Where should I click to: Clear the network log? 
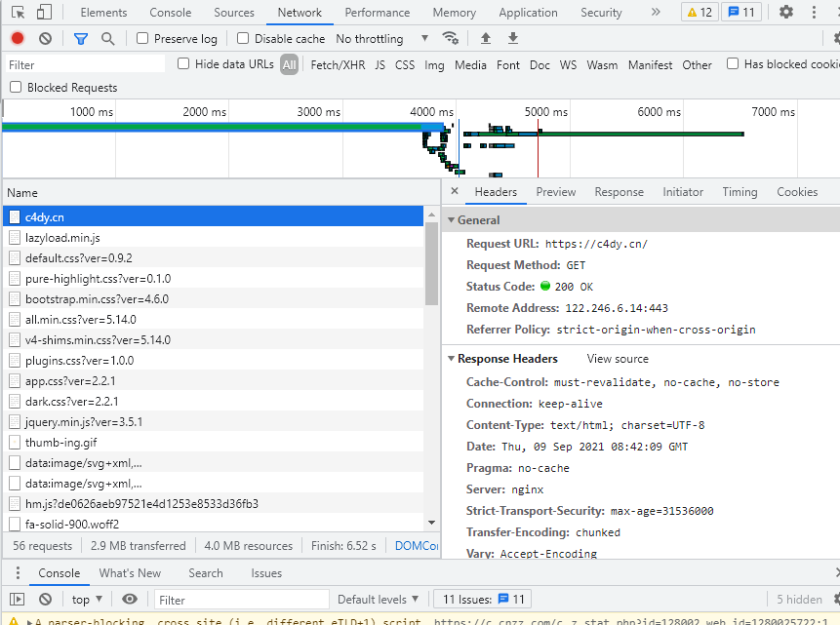(45, 38)
